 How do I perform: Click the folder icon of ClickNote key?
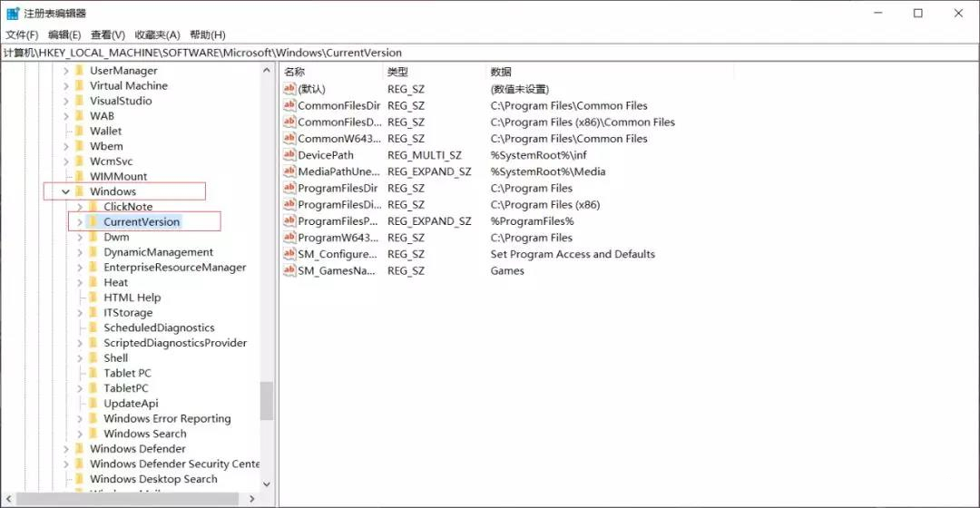click(93, 206)
